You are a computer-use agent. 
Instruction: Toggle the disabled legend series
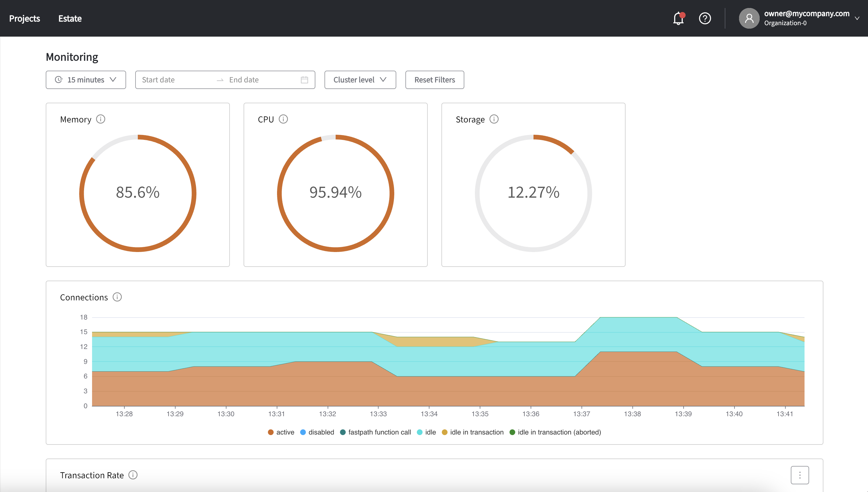pos(317,432)
